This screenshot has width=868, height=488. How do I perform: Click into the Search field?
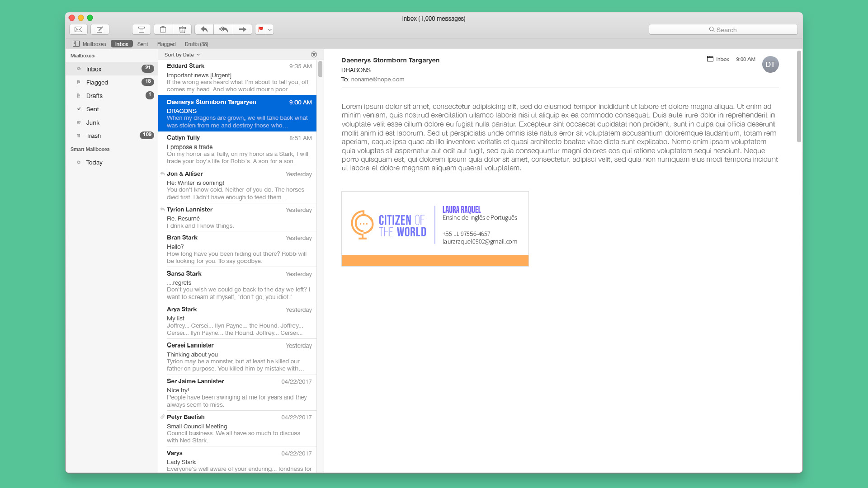click(x=723, y=29)
